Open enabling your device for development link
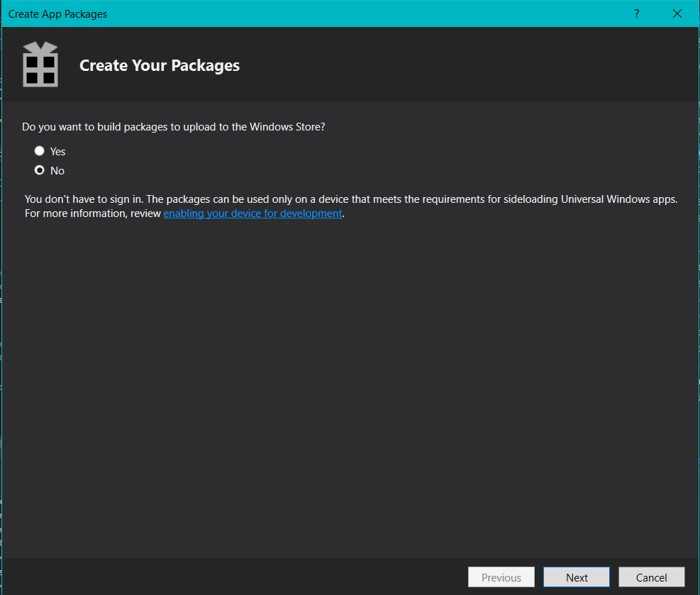Screen dimensions: 700x595 coord(252,213)
